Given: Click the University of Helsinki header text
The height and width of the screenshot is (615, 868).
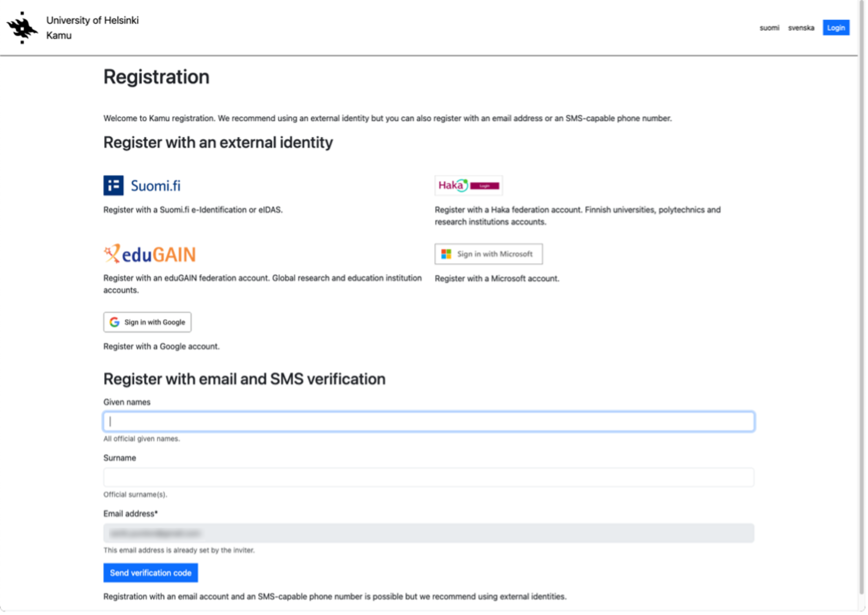Looking at the screenshot, I should pyautogui.click(x=92, y=20).
